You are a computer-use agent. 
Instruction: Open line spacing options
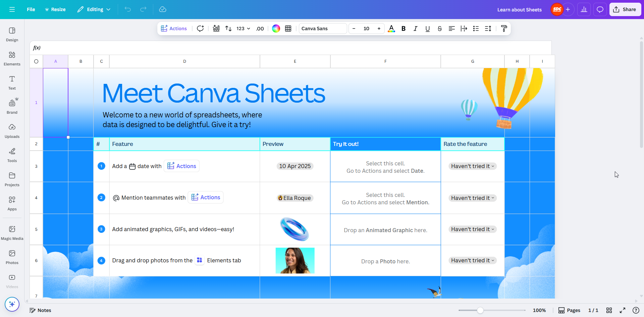488,29
